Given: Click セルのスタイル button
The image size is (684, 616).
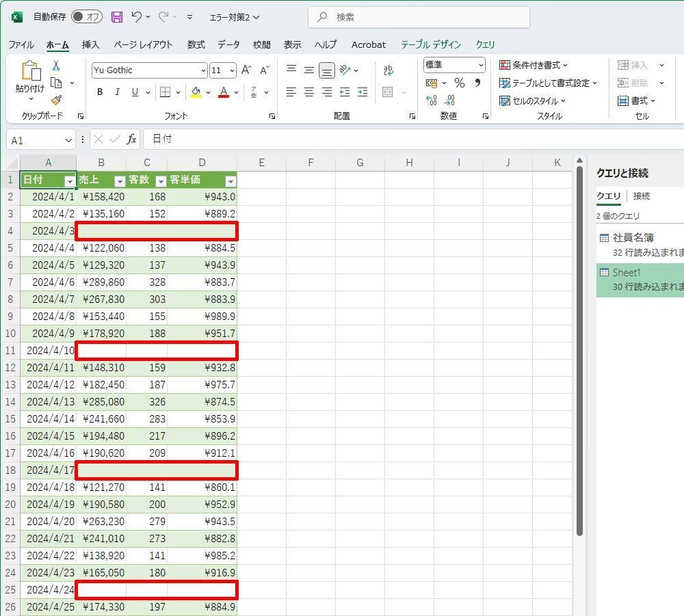Looking at the screenshot, I should 532,101.
